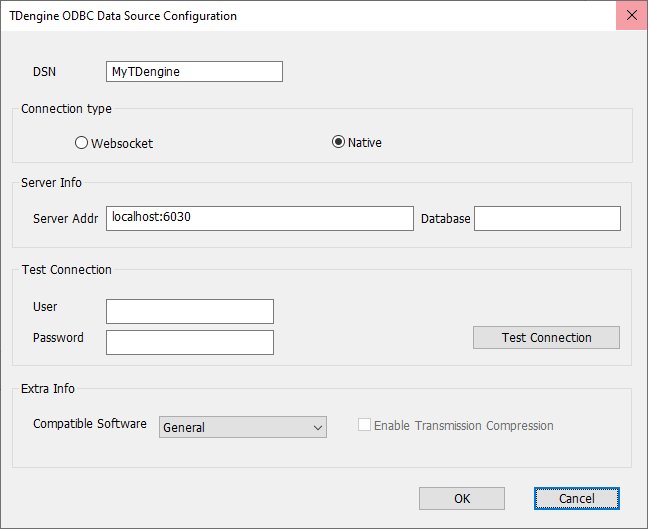648x529 pixels.
Task: Click the Database input field
Action: pyautogui.click(x=547, y=219)
